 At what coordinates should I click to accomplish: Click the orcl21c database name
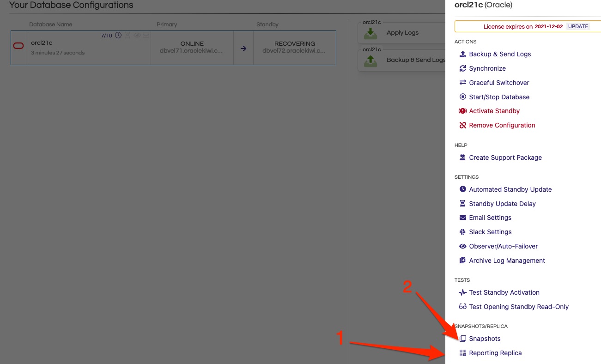pyautogui.click(x=42, y=43)
